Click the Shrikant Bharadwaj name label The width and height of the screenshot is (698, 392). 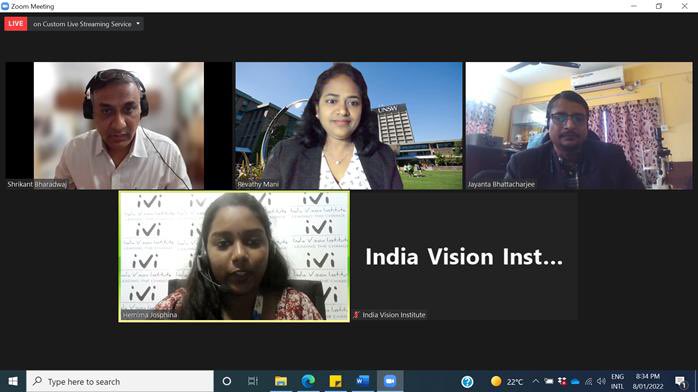(37, 184)
